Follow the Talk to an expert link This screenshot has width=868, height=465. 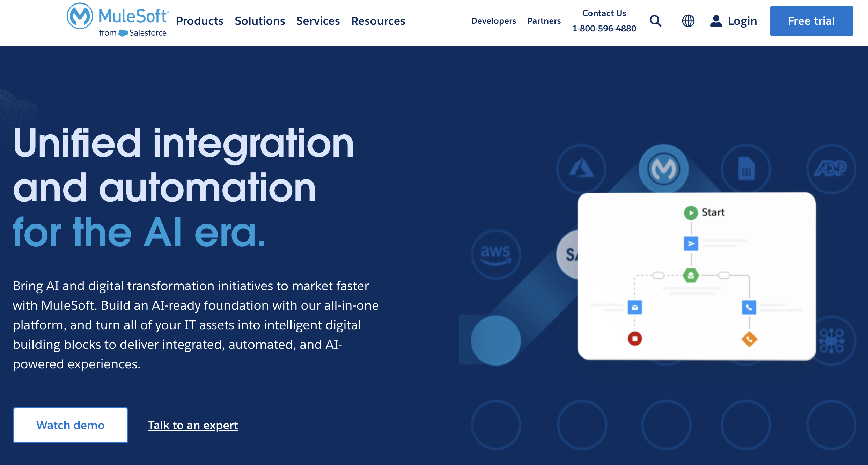[x=193, y=425]
